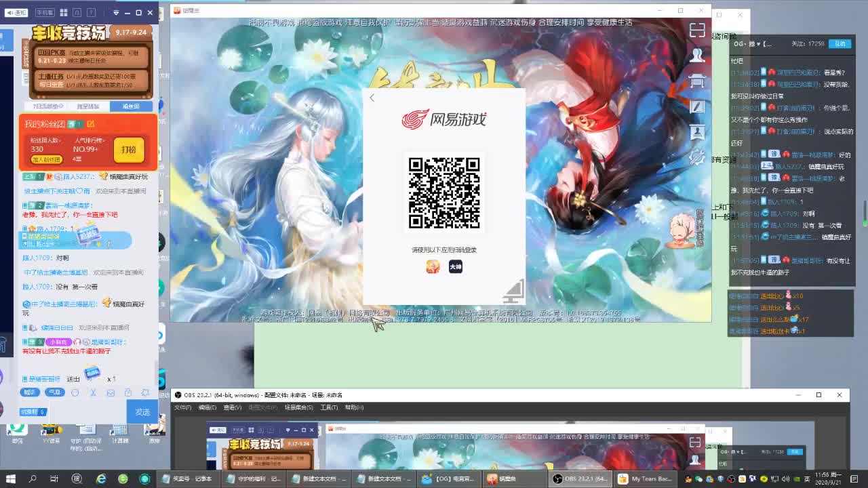
Task: Click the lock icon in chat toolbar
Action: (127, 392)
